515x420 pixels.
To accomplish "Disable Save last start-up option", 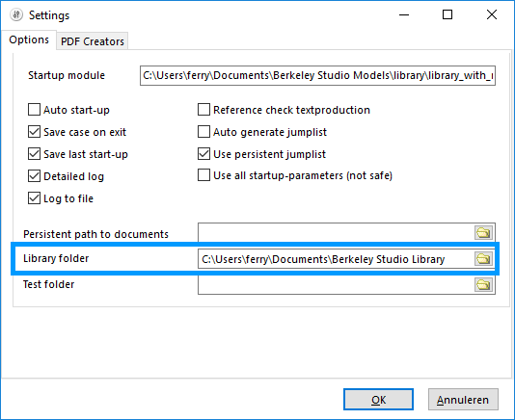I will click(x=34, y=154).
